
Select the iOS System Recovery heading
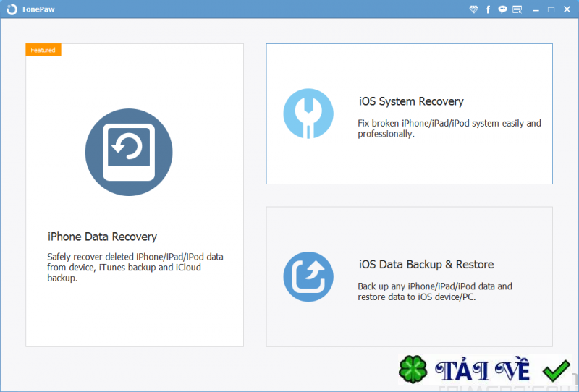click(x=411, y=101)
